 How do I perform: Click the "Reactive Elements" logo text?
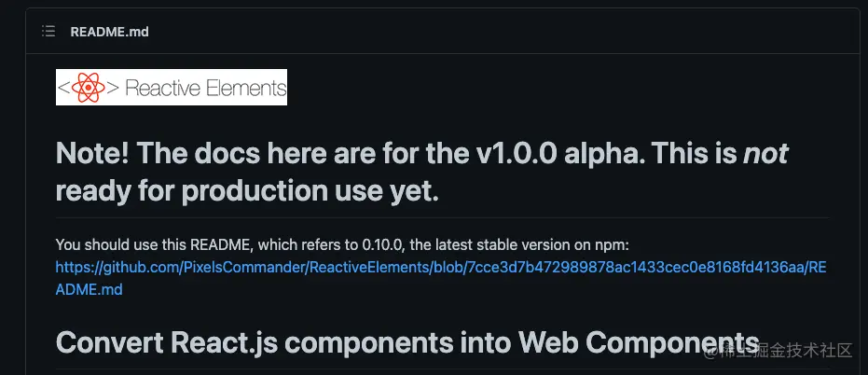pyautogui.click(x=206, y=88)
